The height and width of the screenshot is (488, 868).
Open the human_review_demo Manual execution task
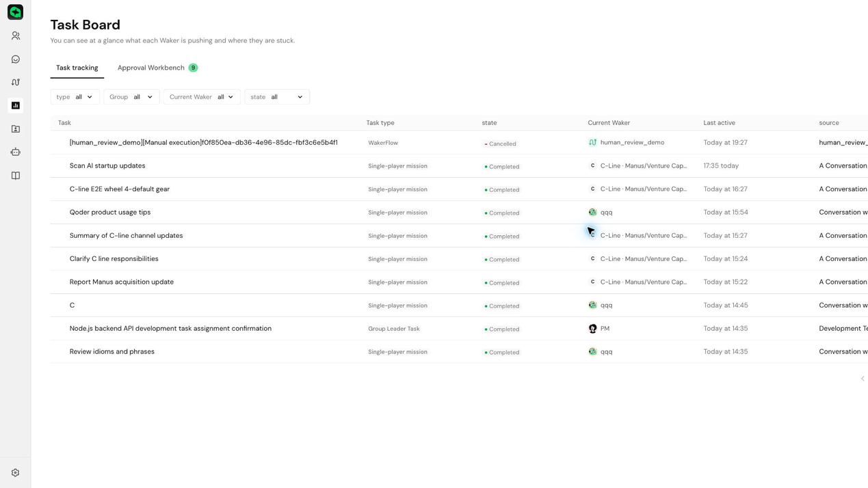tap(203, 143)
